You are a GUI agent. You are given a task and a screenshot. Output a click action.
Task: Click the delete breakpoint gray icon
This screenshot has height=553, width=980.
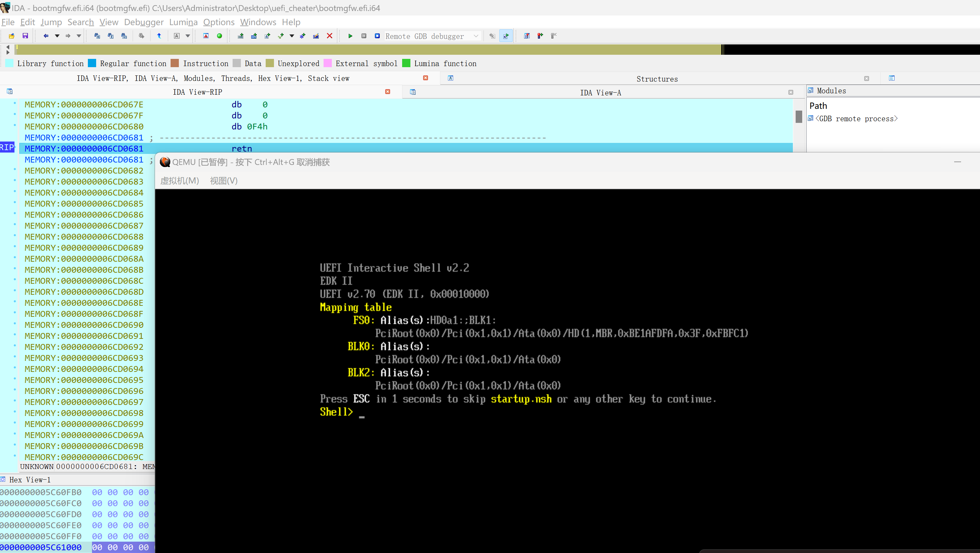[x=553, y=36]
